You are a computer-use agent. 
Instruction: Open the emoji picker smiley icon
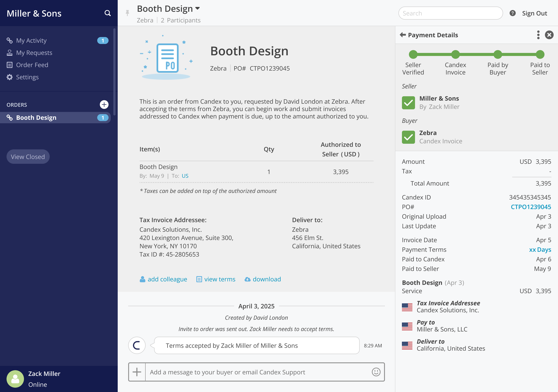(376, 372)
